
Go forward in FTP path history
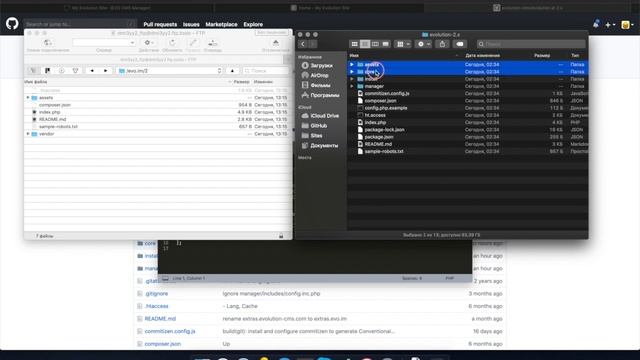pyautogui.click(x=106, y=71)
